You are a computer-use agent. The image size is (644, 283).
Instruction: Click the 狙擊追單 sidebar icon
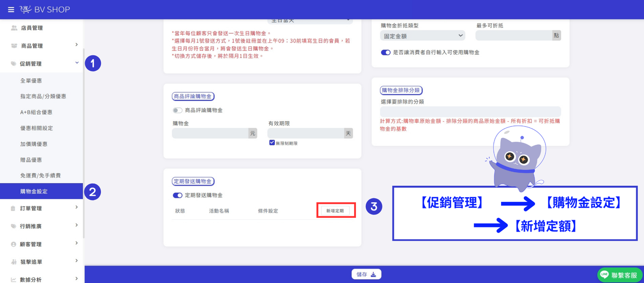[x=13, y=262]
